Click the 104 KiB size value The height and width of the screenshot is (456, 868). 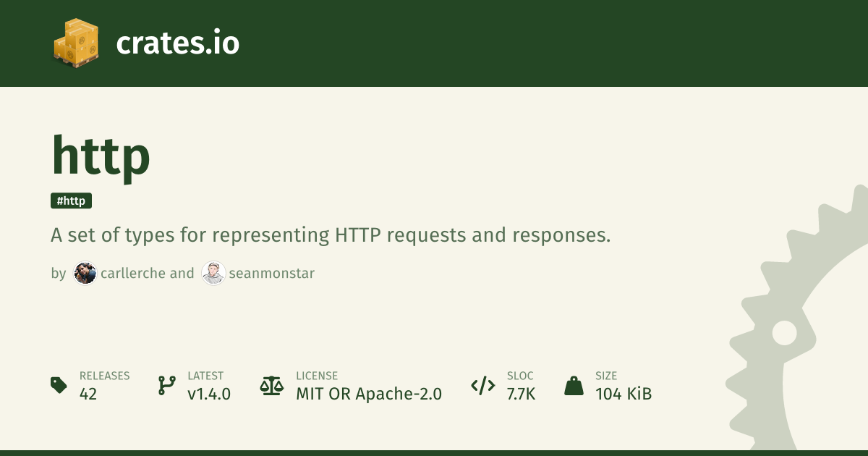tap(624, 394)
